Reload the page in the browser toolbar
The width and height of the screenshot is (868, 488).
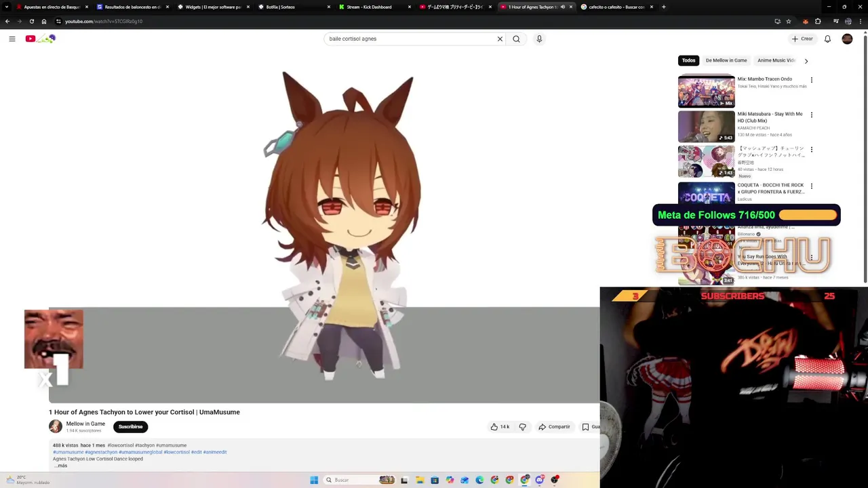31,21
